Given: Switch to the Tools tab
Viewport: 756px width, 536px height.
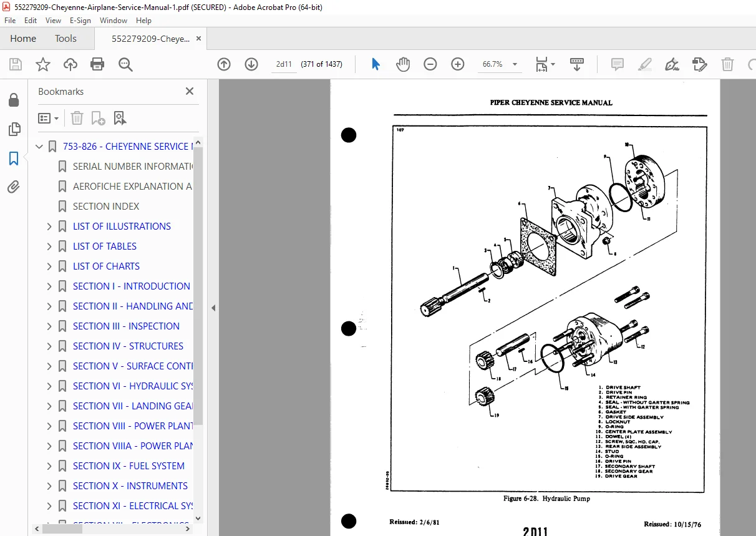Looking at the screenshot, I should pyautogui.click(x=65, y=39).
